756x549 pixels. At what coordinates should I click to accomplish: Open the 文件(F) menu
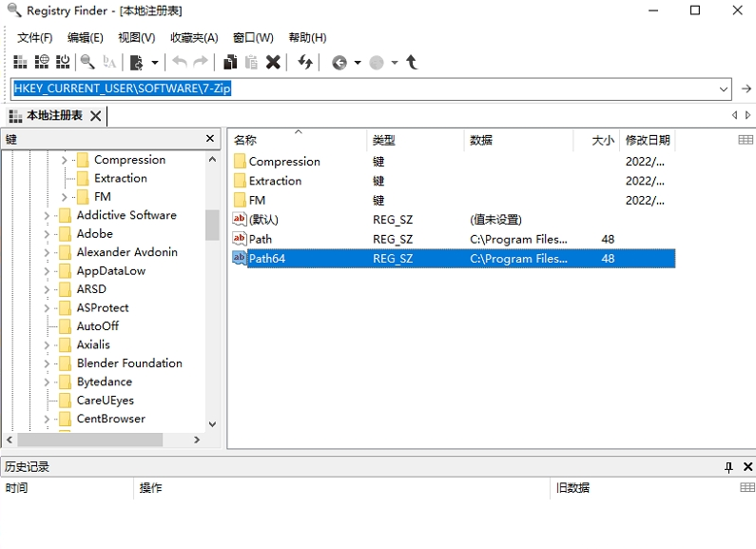pos(35,38)
